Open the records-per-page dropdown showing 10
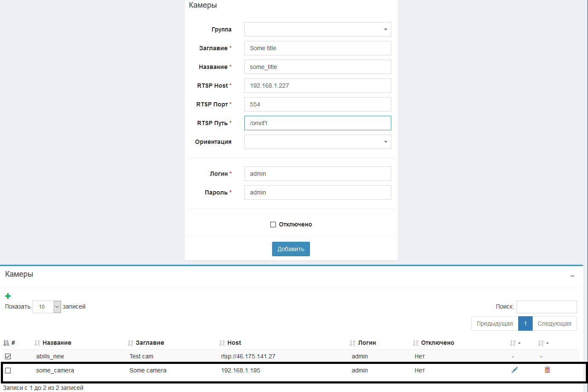Screen dimensions: 588x392 tap(46, 306)
